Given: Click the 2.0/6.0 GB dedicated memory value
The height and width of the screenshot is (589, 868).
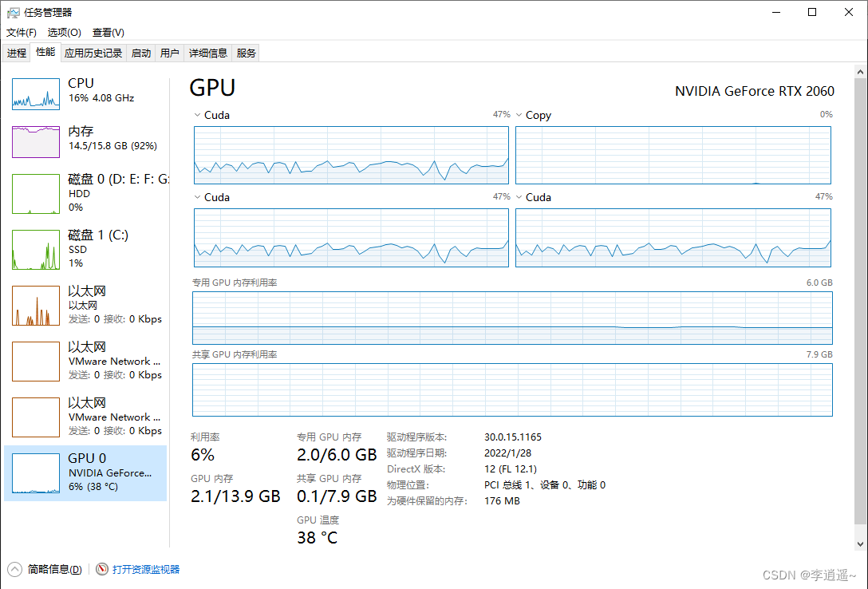Looking at the screenshot, I should [337, 454].
